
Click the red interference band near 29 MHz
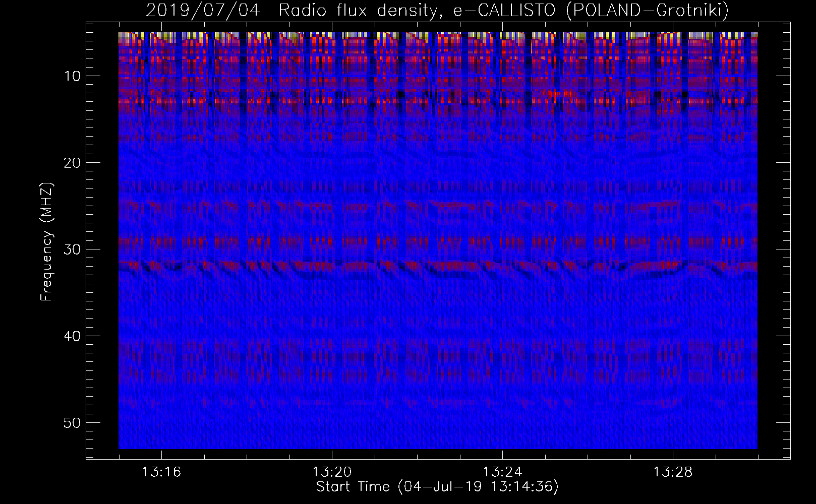click(x=438, y=242)
